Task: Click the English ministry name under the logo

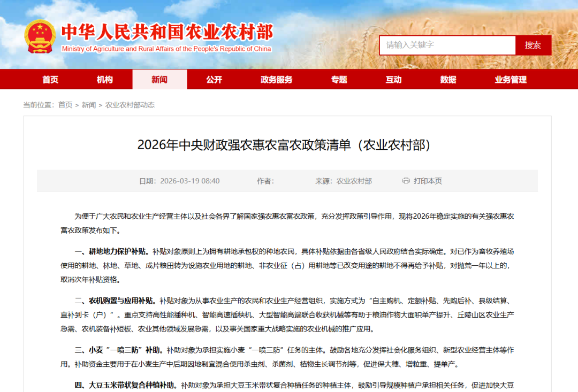Action: point(166,49)
